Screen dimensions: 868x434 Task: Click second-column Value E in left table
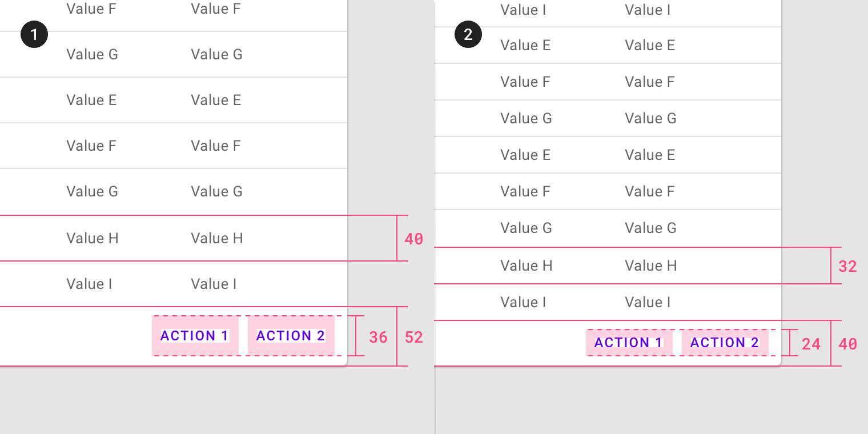click(x=216, y=100)
